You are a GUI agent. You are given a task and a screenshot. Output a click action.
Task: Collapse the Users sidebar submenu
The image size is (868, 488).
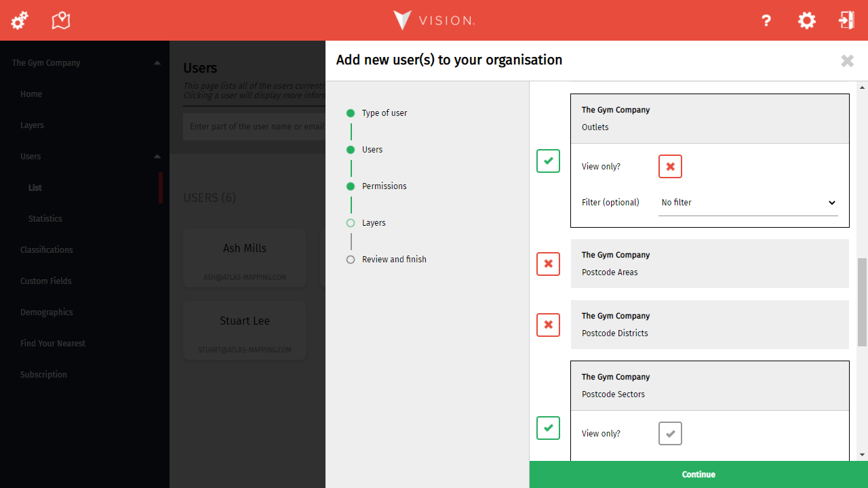(x=157, y=157)
